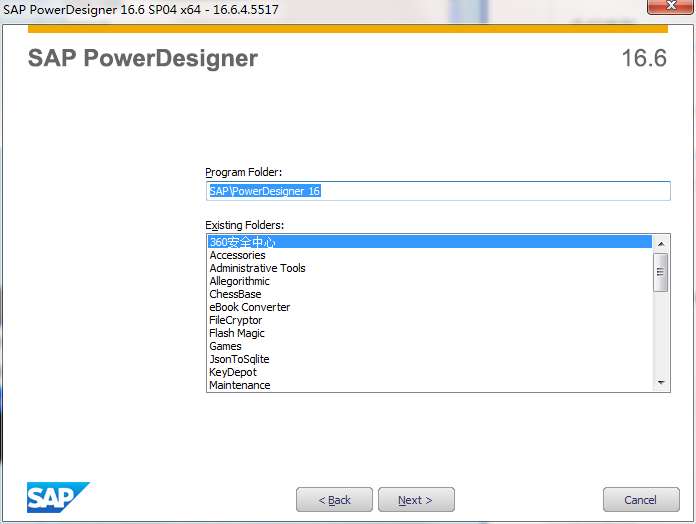Click the folder list scrollbar thumb
Image resolution: width=696 pixels, height=524 pixels.
coord(661,272)
